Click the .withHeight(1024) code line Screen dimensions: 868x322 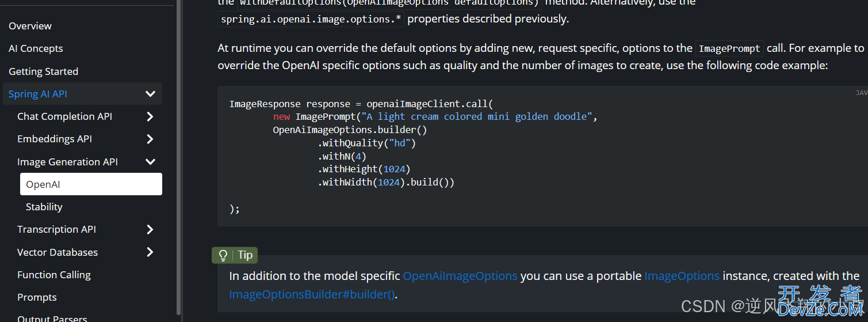[x=364, y=169]
